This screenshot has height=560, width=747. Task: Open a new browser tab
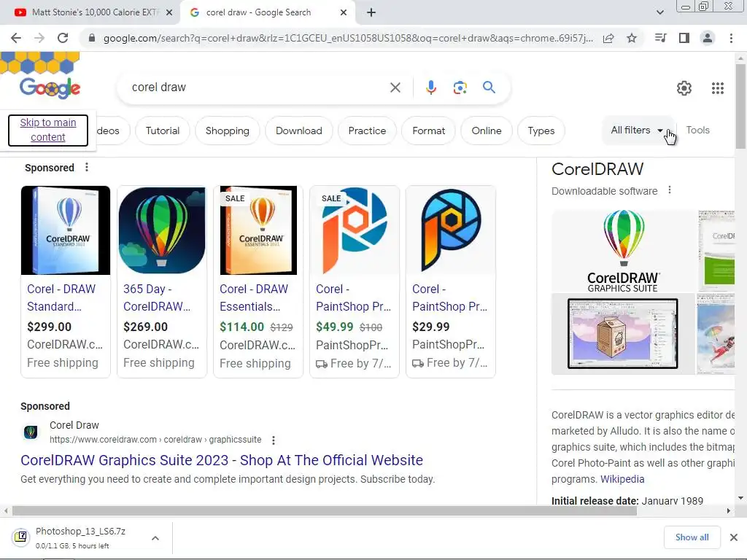(x=371, y=12)
